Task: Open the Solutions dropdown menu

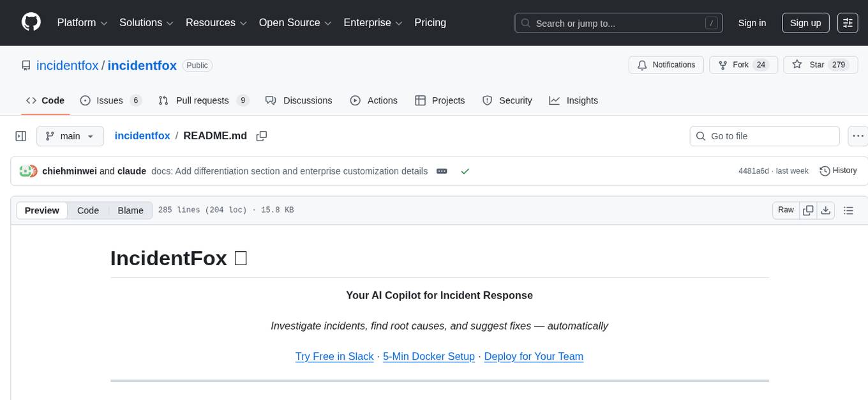Action: pyautogui.click(x=146, y=22)
